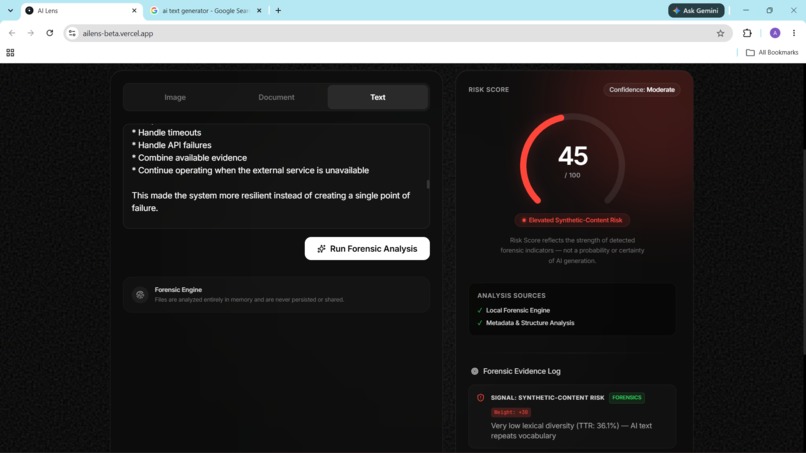
Task: Click the Weight +38 badge
Action: click(x=510, y=412)
